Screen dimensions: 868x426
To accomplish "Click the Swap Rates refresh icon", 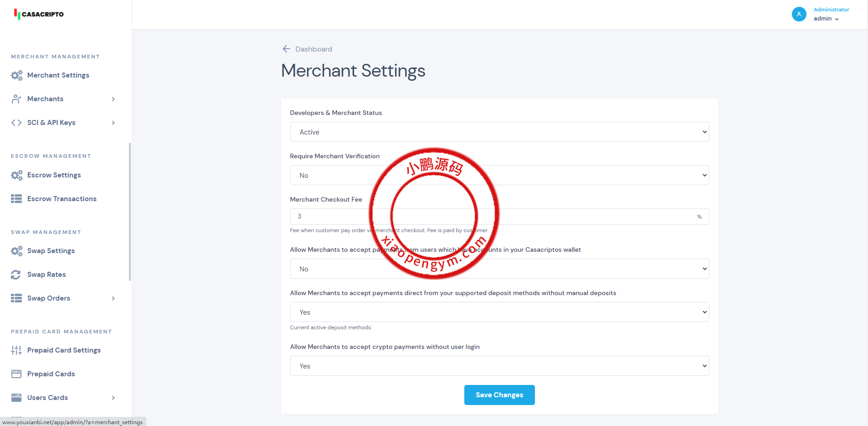I will (x=16, y=275).
